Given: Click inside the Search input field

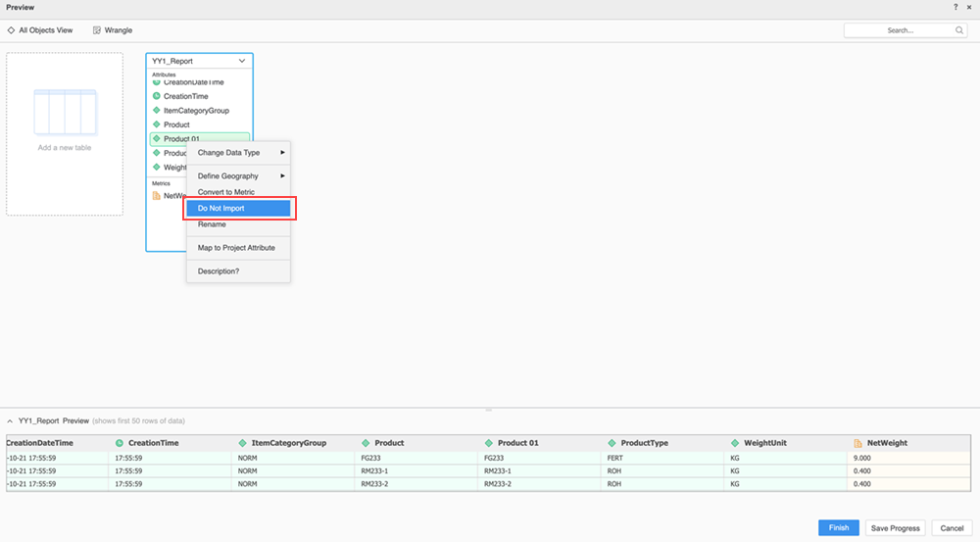Looking at the screenshot, I should point(899,30).
